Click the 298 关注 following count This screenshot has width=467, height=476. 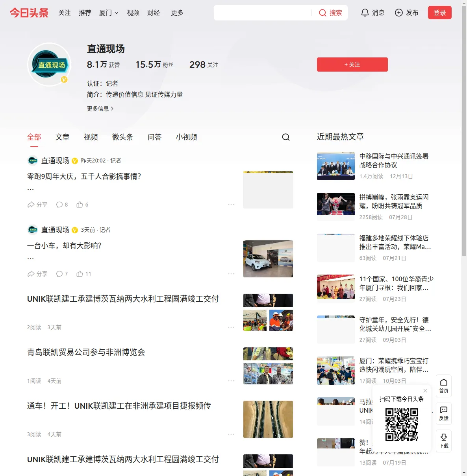point(204,65)
